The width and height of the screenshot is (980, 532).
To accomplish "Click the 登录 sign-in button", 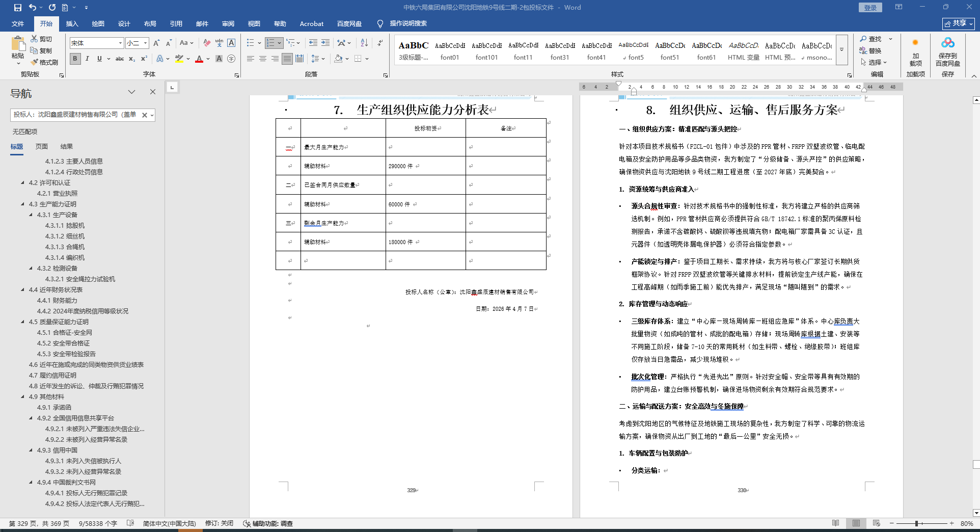I will [x=870, y=8].
